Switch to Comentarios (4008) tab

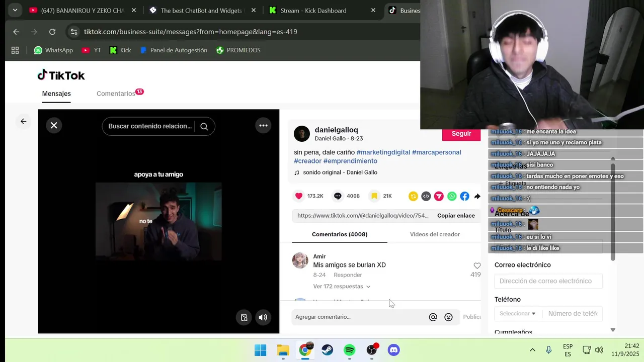point(340,234)
